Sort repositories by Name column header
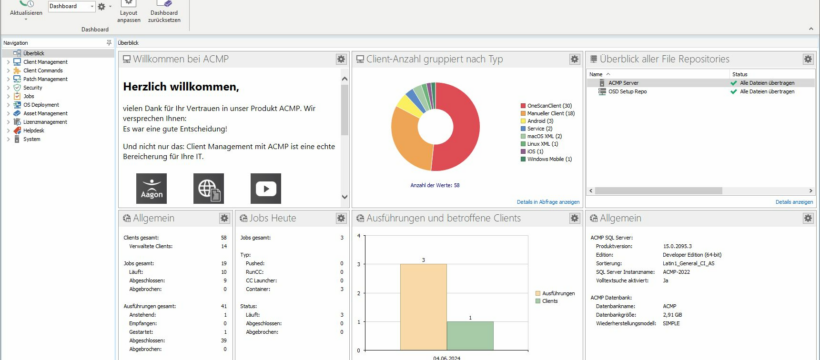 tap(658, 74)
